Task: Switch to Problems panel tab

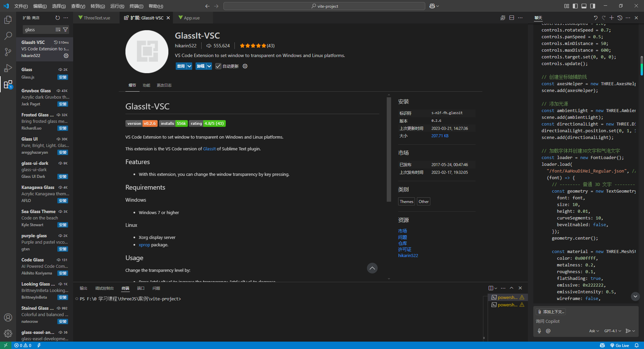Action: (x=156, y=288)
